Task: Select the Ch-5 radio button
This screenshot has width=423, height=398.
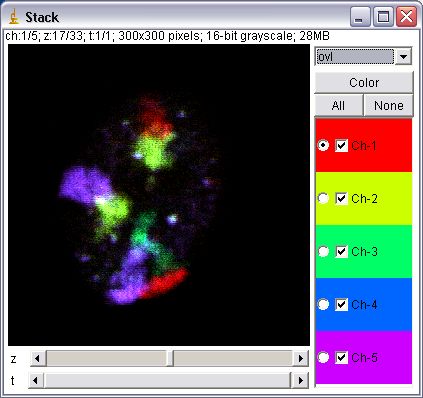Action: [x=323, y=357]
